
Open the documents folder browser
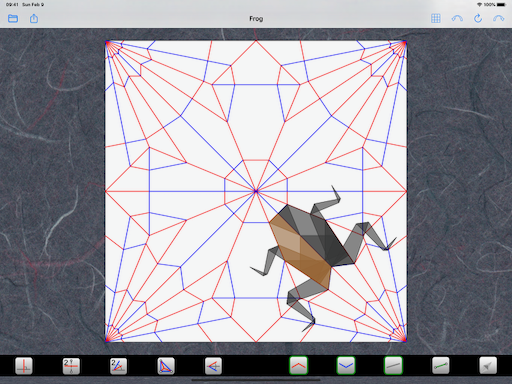tap(13, 18)
